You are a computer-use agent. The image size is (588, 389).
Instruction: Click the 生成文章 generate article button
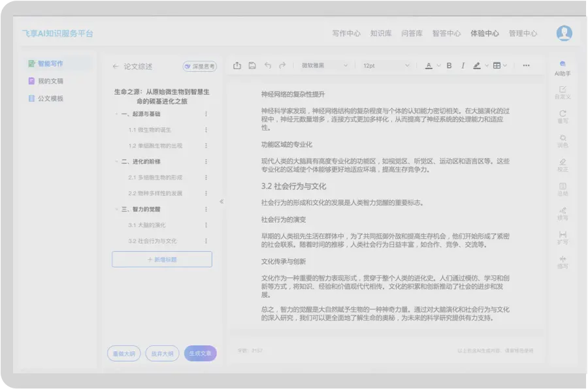(201, 353)
